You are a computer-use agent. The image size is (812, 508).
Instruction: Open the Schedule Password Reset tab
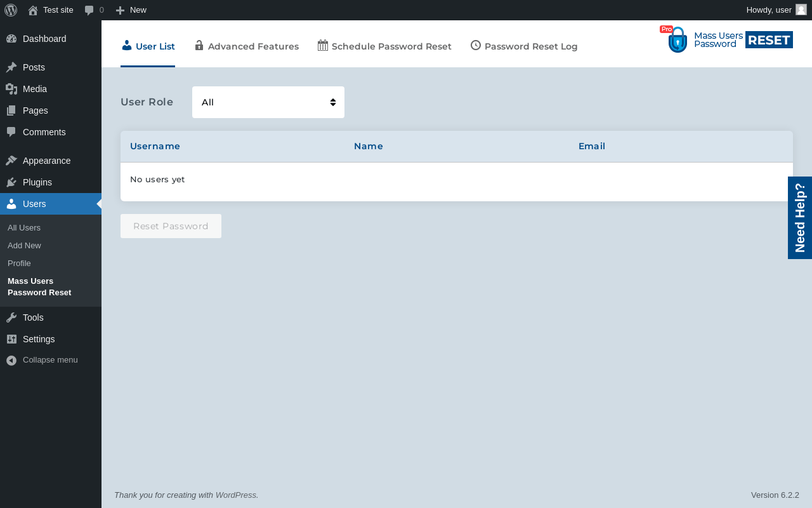[384, 46]
